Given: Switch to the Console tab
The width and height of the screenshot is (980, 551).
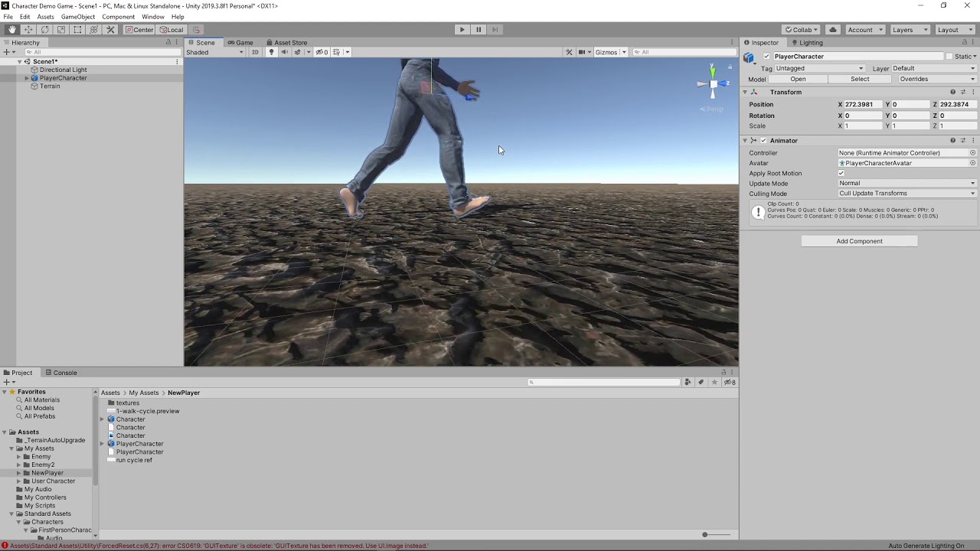Looking at the screenshot, I should (x=60, y=373).
